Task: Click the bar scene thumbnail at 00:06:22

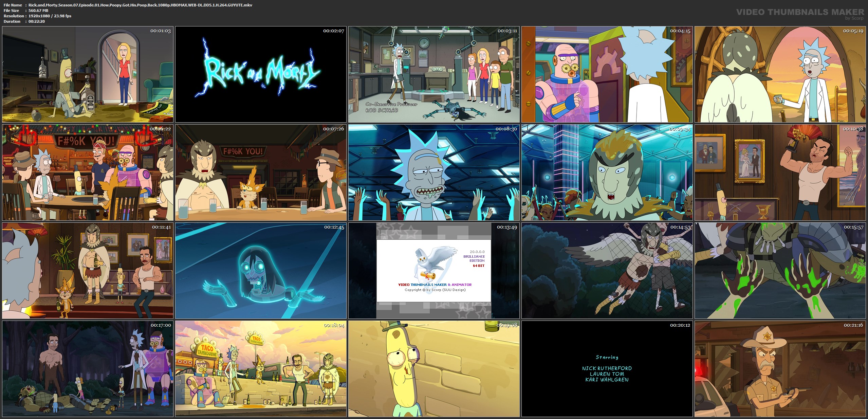Action: pos(88,172)
